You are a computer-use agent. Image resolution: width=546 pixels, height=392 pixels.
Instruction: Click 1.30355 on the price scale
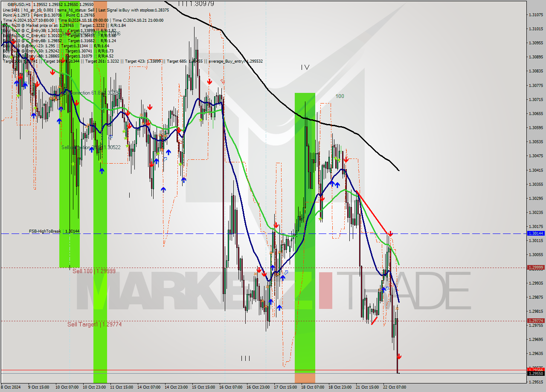536,184
